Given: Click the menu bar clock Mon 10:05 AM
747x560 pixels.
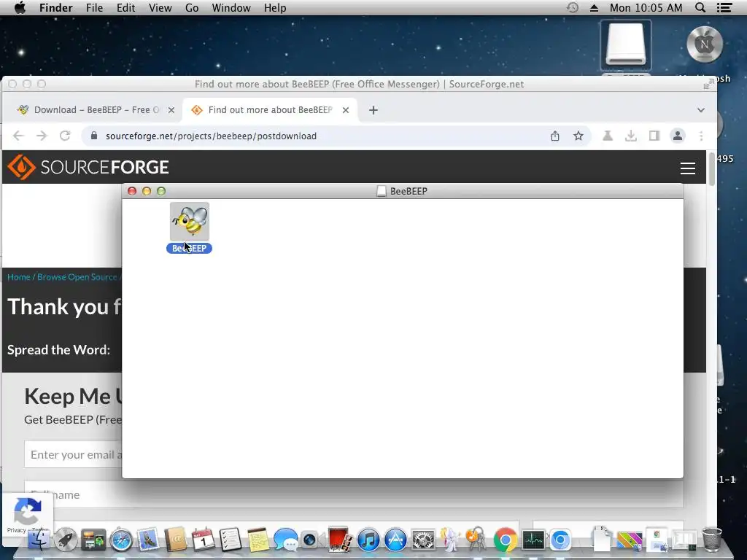Looking at the screenshot, I should (x=646, y=7).
